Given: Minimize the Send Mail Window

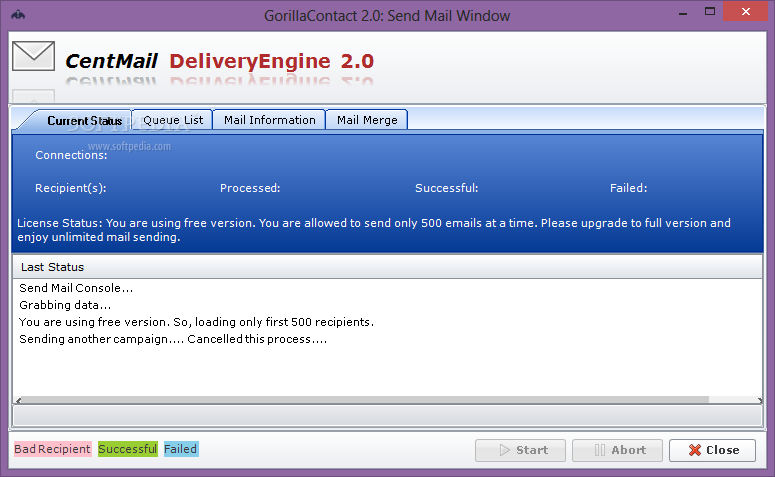Looking at the screenshot, I should (x=683, y=13).
